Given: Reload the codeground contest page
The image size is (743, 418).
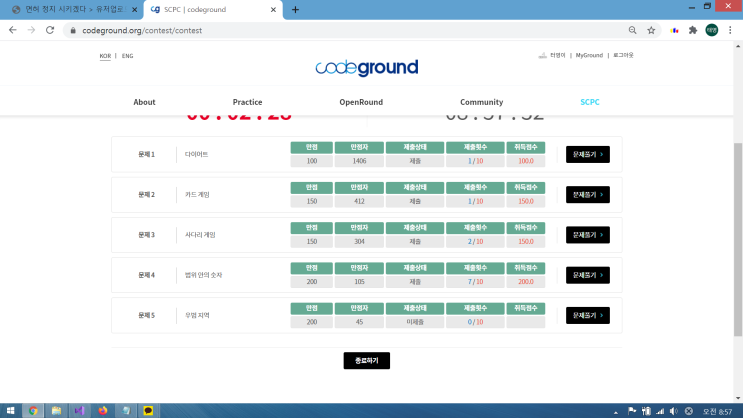Looking at the screenshot, I should pyautogui.click(x=50, y=30).
